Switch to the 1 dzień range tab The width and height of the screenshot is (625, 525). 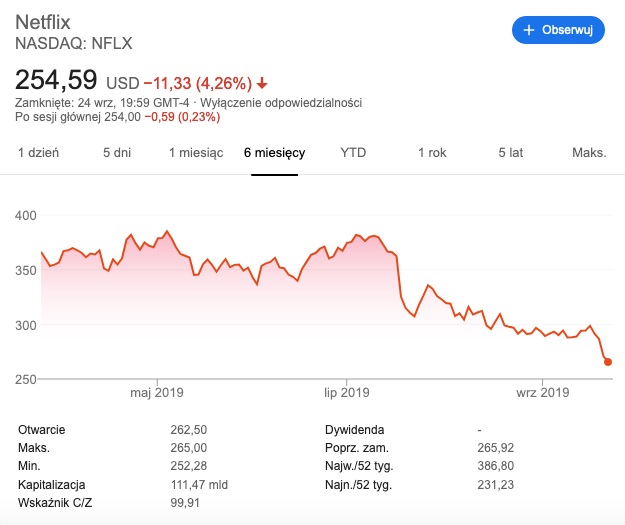[x=39, y=153]
